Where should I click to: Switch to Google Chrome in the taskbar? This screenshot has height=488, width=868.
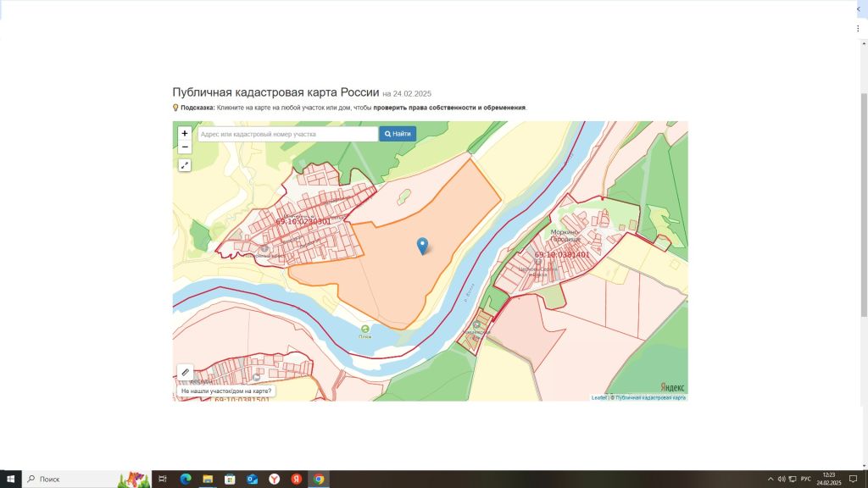(x=319, y=479)
